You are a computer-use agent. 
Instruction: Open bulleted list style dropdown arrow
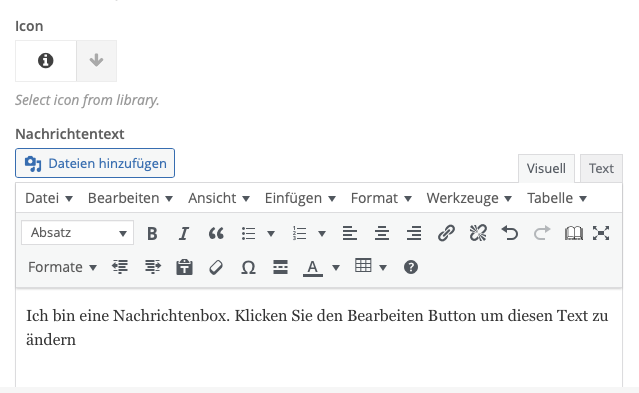pos(271,233)
